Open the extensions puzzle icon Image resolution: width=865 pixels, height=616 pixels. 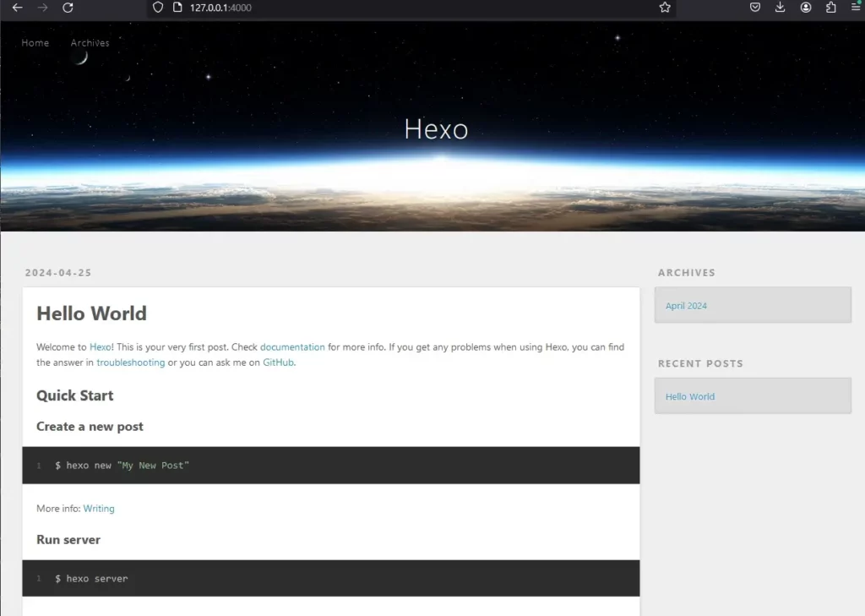coord(831,8)
